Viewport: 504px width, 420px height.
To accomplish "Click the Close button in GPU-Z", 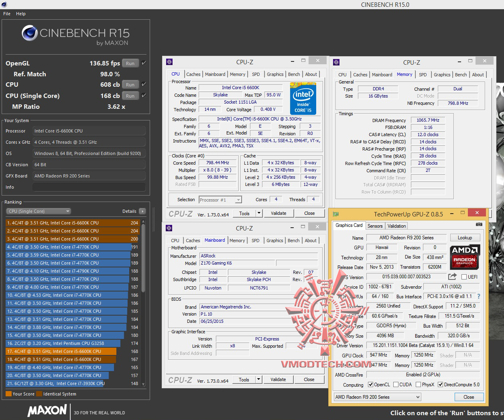I will [x=469, y=397].
